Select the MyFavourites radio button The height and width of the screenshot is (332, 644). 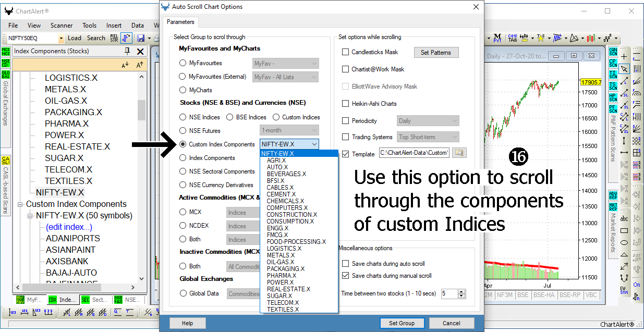point(183,63)
